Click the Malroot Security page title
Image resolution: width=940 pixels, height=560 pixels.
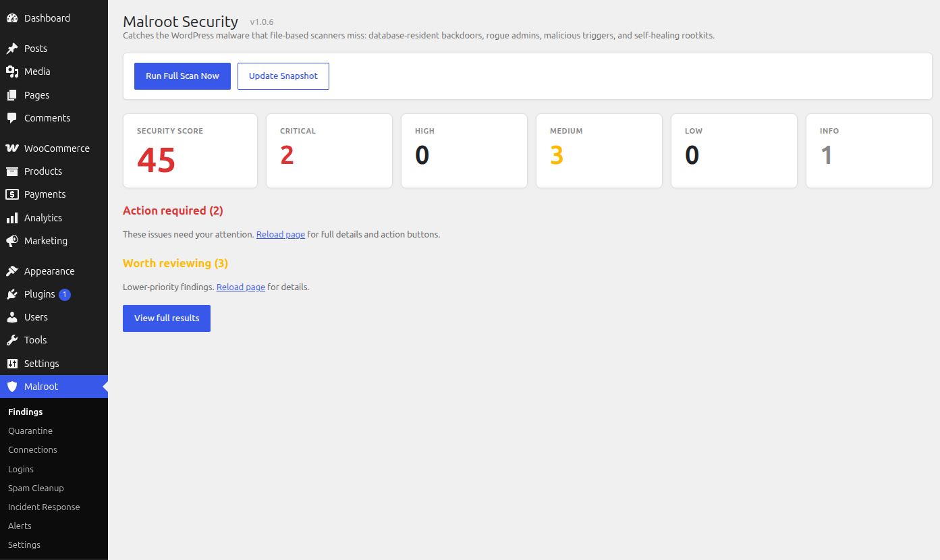180,22
